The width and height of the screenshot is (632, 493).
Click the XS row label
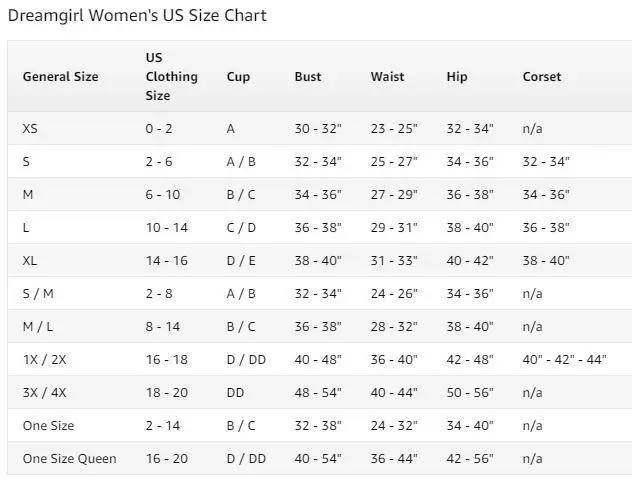pos(30,129)
